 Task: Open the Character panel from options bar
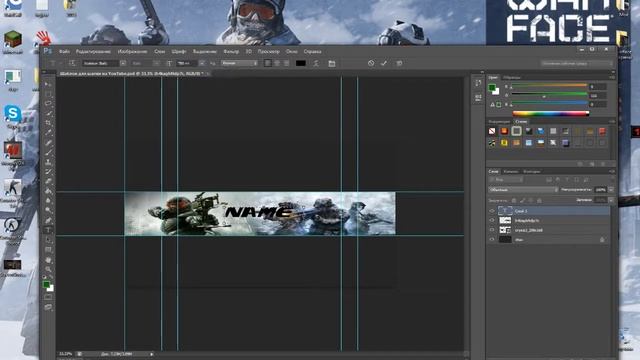[331, 63]
